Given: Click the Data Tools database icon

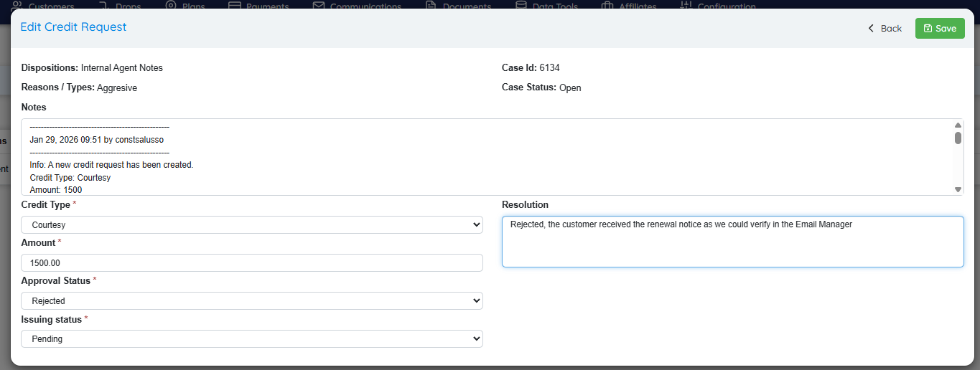Looking at the screenshot, I should (521, 6).
